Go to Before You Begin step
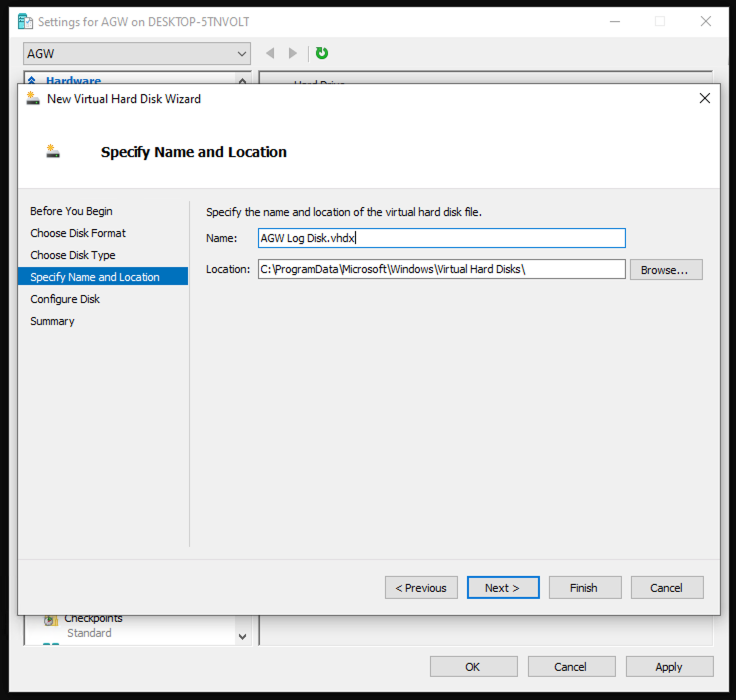Image resolution: width=736 pixels, height=700 pixels. [71, 211]
